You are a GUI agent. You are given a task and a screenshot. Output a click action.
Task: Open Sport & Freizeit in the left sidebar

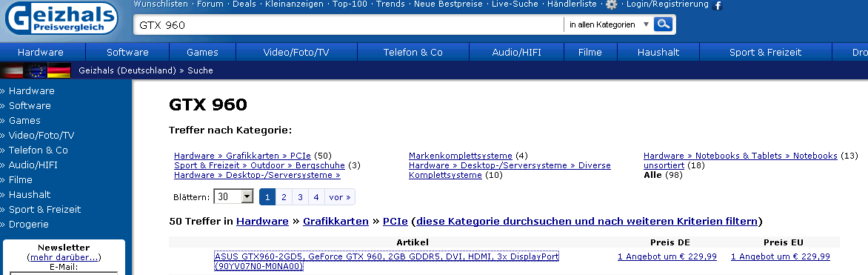coord(44,210)
